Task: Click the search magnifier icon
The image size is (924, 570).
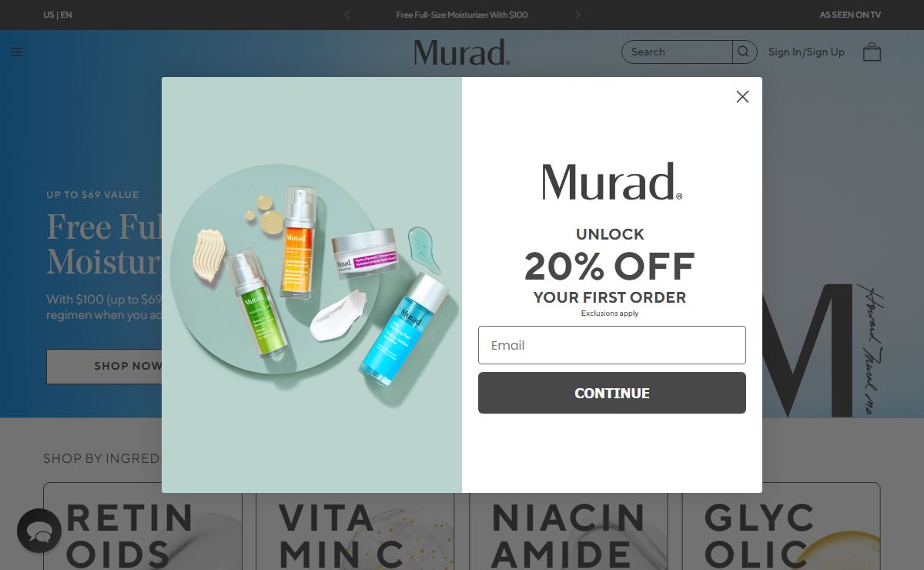Action: tap(743, 52)
